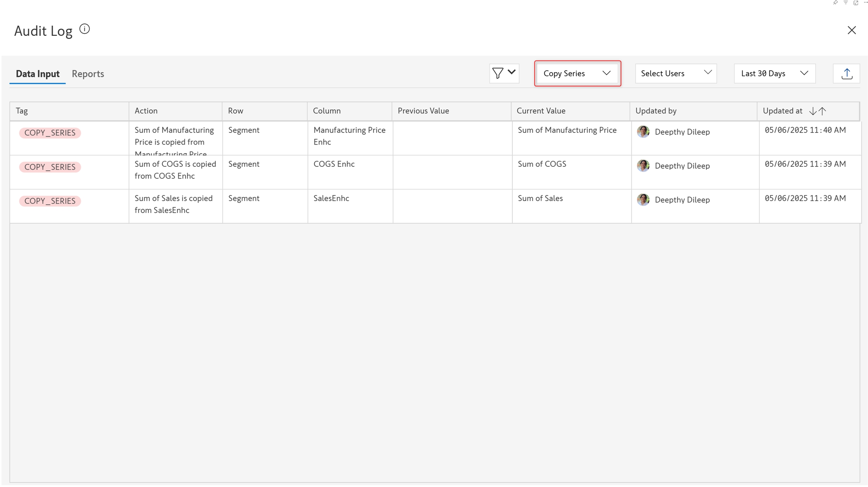This screenshot has height=487, width=868.
Task: Switch to the Reports tab
Action: 88,74
